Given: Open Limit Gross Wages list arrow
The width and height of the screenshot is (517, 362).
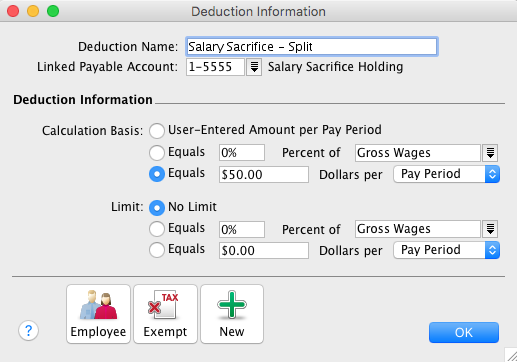Looking at the screenshot, I should pyautogui.click(x=490, y=229).
